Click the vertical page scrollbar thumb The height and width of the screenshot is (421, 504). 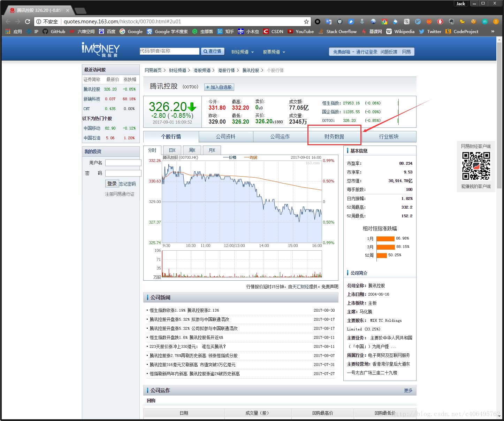499,116
